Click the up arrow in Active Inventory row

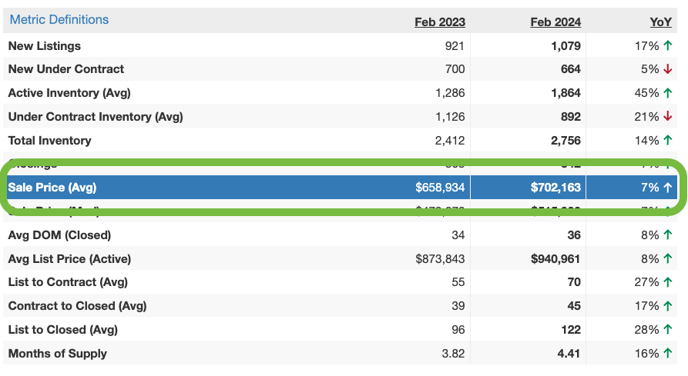pyautogui.click(x=668, y=93)
